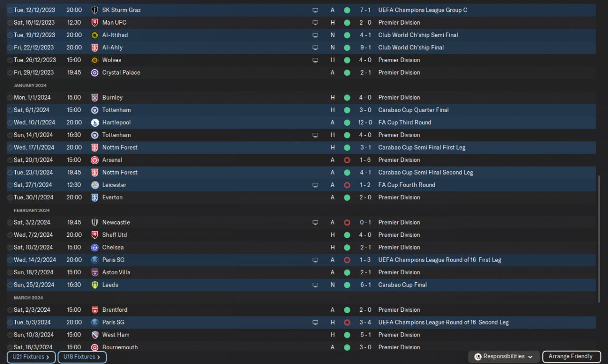Click the TV broadcast icon for Leicester match
This screenshot has width=608, height=364.
(315, 185)
